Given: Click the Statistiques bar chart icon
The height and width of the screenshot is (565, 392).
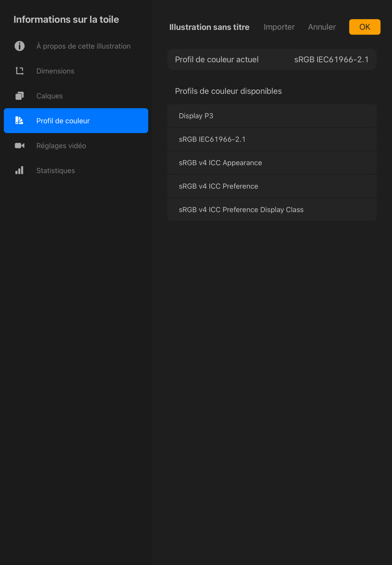Looking at the screenshot, I should [x=19, y=170].
